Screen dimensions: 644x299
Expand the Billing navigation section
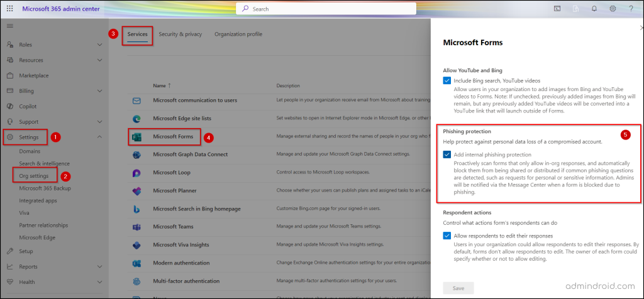tap(99, 91)
